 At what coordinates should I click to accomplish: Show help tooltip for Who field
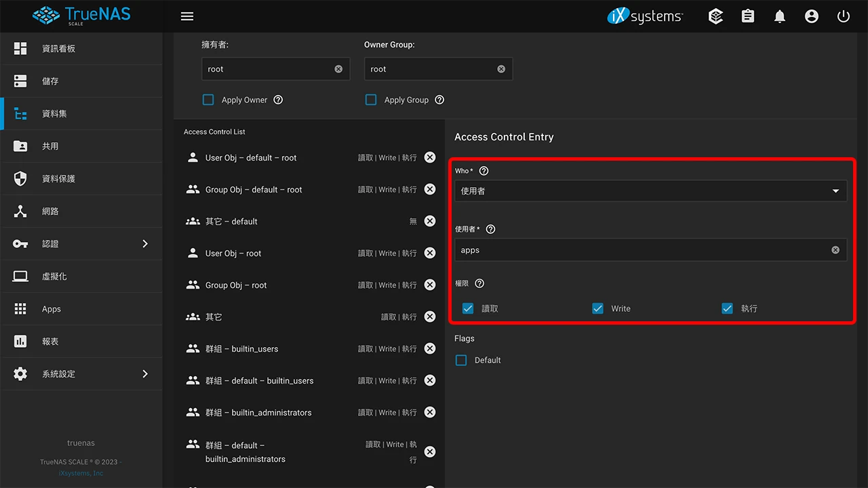484,171
